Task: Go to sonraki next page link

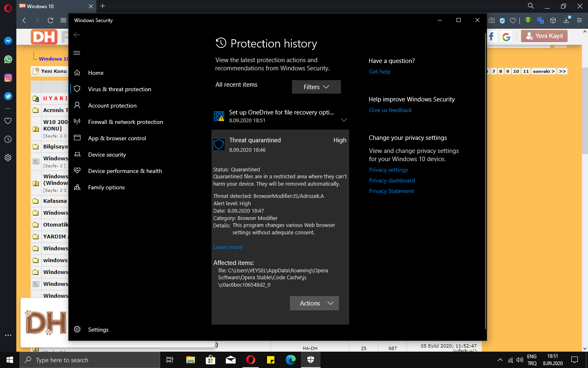Action: click(544, 71)
